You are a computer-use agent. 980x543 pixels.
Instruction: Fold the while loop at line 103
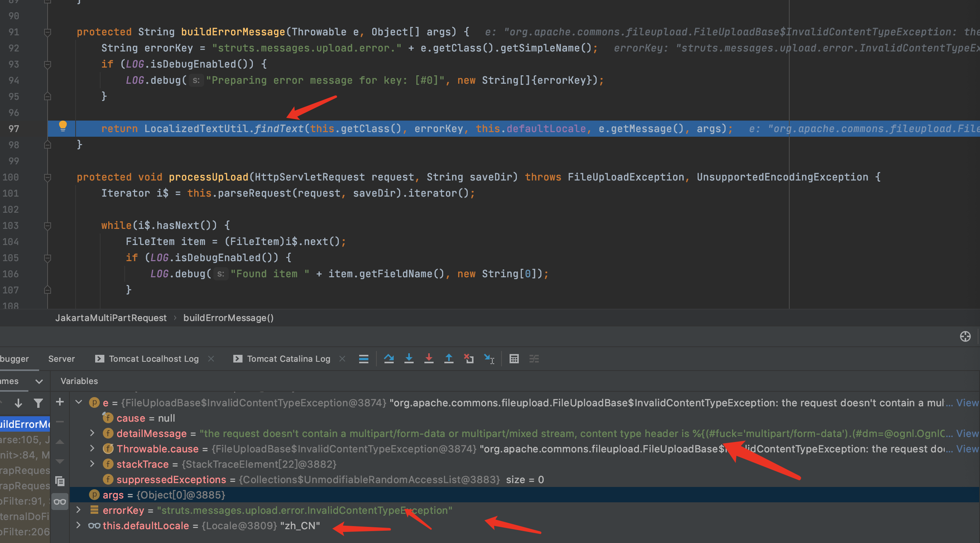[x=48, y=226]
